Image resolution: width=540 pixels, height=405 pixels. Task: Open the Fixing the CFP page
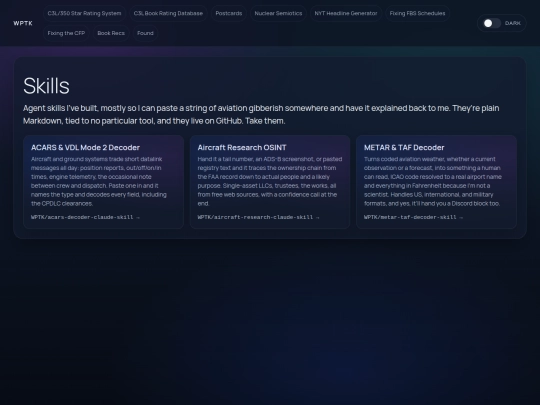coord(66,33)
